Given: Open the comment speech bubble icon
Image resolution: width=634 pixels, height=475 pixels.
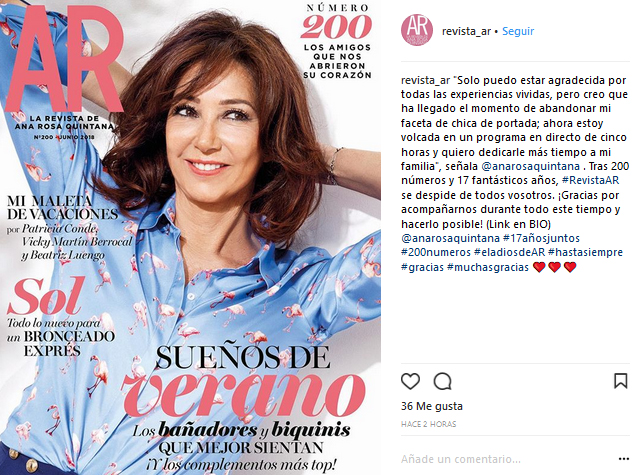Looking at the screenshot, I should click(x=442, y=381).
